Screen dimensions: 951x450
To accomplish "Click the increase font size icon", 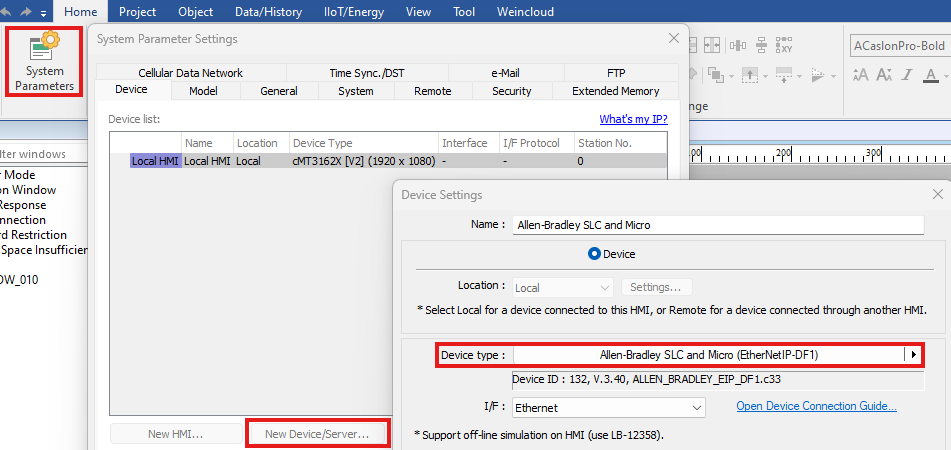I will 861,75.
